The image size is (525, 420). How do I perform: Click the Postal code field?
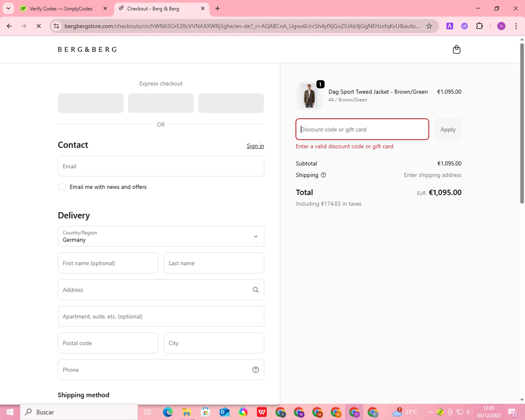tap(108, 343)
